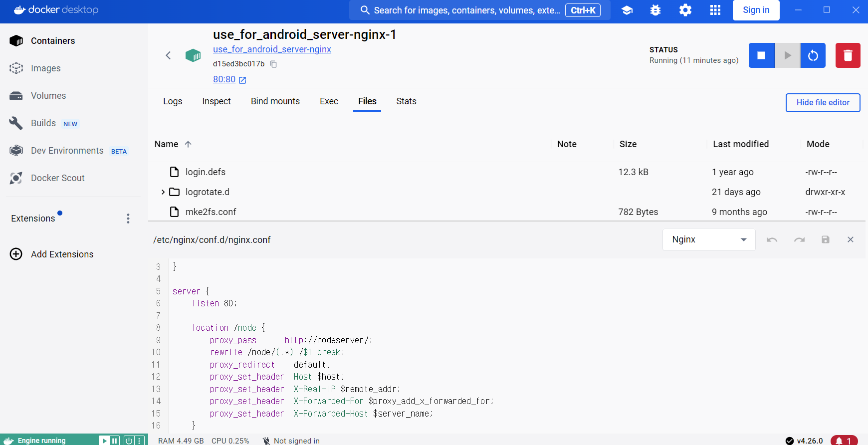Open the apps grid icon

(x=715, y=10)
